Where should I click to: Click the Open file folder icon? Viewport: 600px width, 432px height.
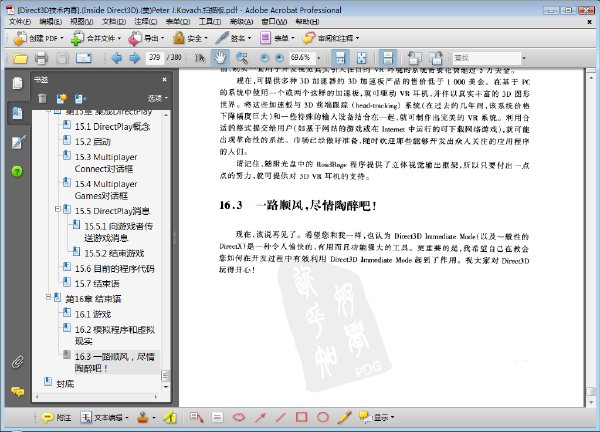click(20, 58)
